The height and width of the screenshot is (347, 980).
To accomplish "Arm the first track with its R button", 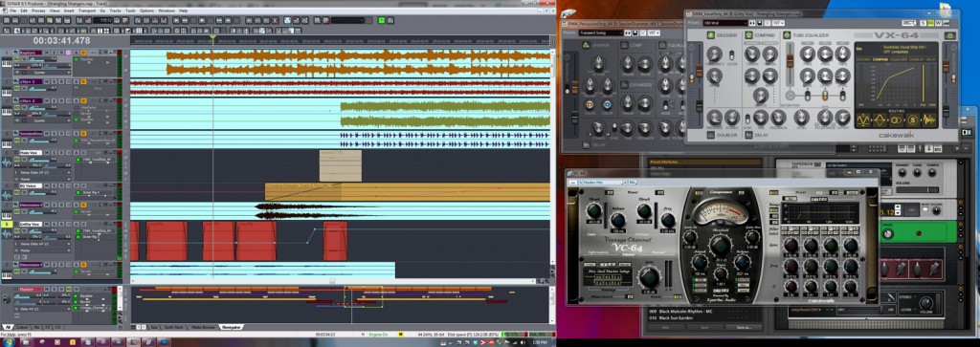I will [x=60, y=53].
